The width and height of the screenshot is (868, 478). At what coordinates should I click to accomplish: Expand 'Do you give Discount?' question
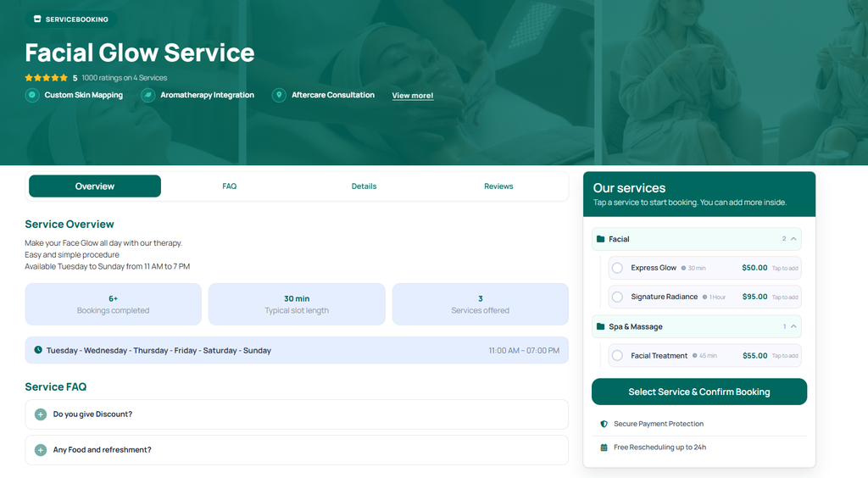tap(297, 414)
